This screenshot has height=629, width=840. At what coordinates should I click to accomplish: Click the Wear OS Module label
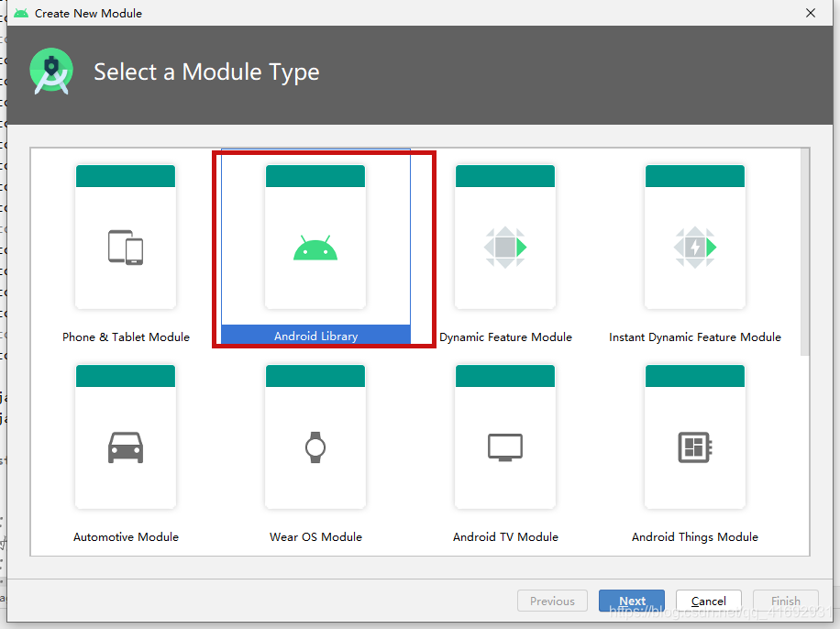pyautogui.click(x=315, y=536)
